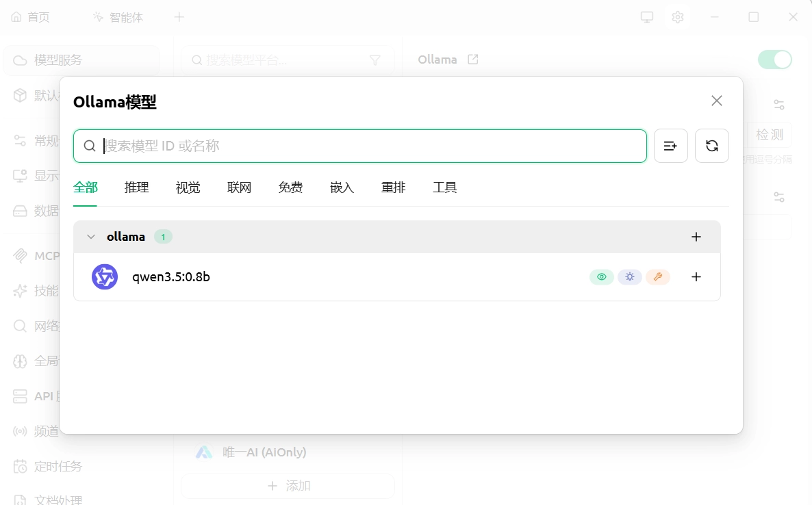812x505 pixels.
Task: Open settings gear in title bar
Action: [678, 17]
